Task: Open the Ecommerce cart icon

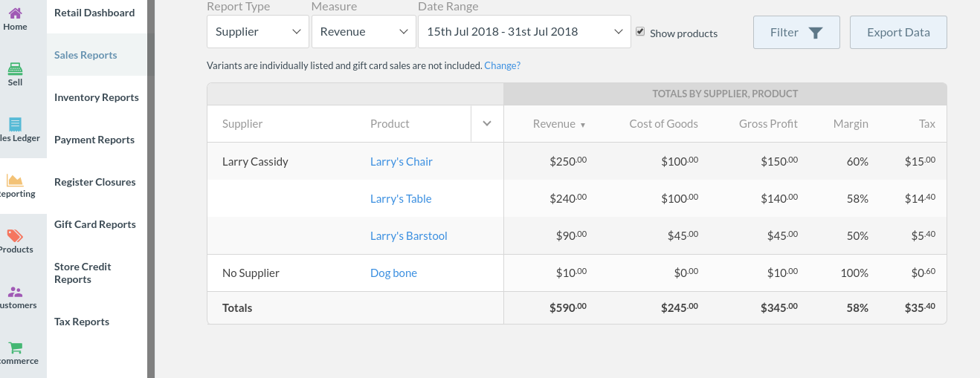Action: click(x=15, y=348)
